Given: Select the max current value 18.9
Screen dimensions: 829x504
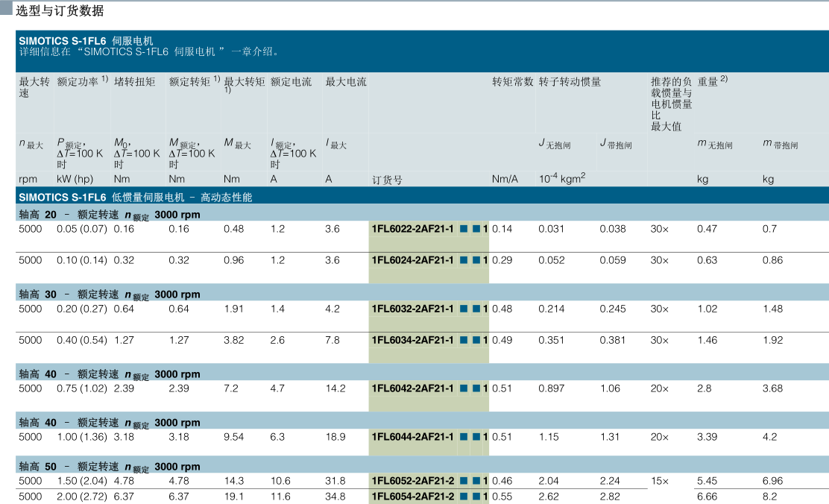Looking at the screenshot, I should coord(335,437).
